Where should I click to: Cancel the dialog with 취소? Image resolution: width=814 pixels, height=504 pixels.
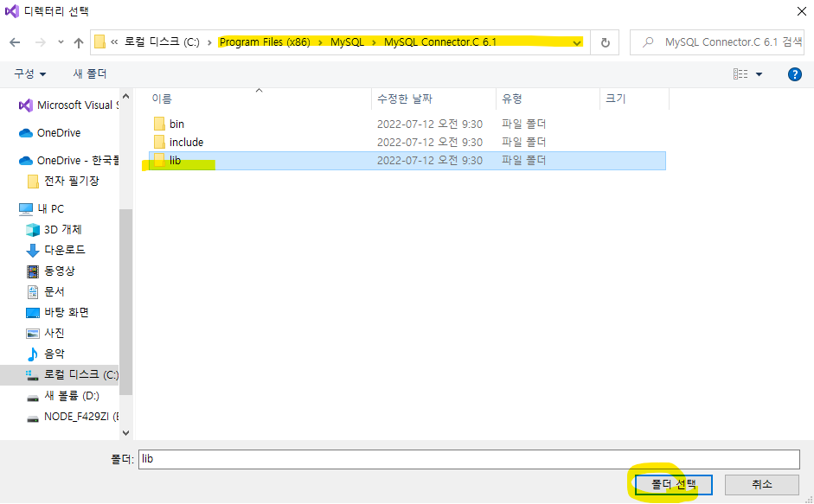coord(761,485)
